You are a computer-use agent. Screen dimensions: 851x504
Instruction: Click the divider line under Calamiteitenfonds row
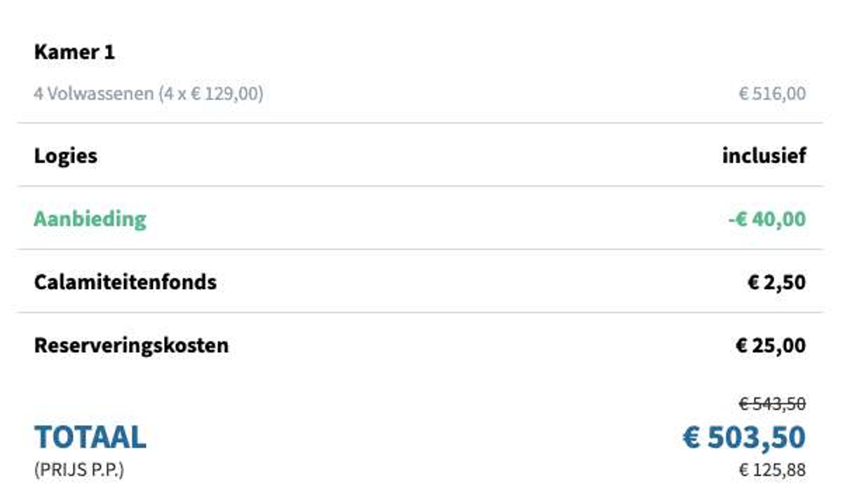tap(420, 312)
